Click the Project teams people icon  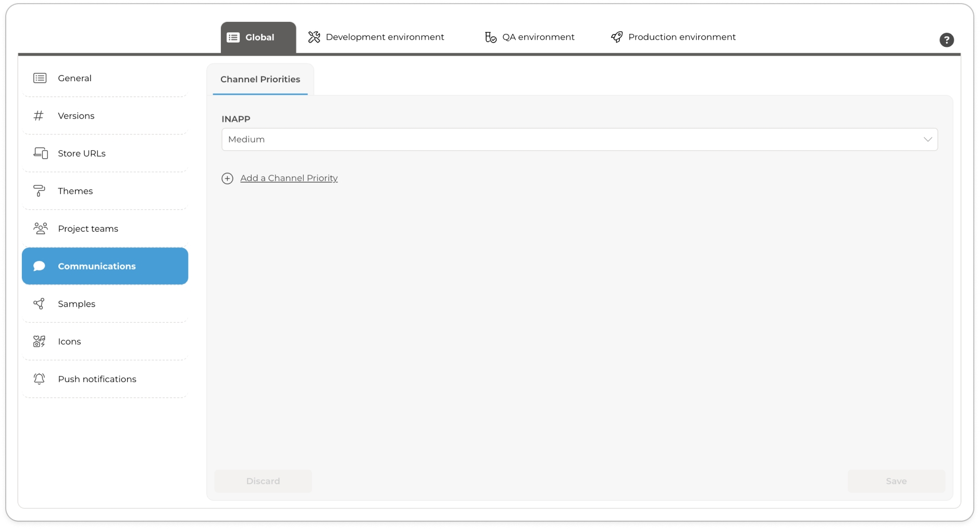coord(40,229)
